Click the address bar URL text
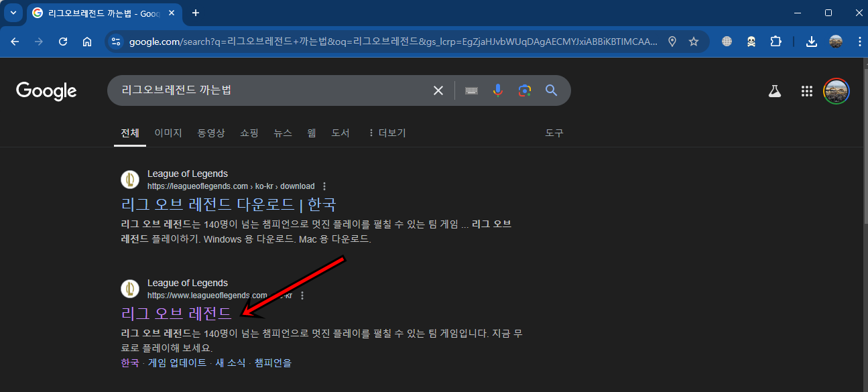868x392 pixels. coord(393,42)
